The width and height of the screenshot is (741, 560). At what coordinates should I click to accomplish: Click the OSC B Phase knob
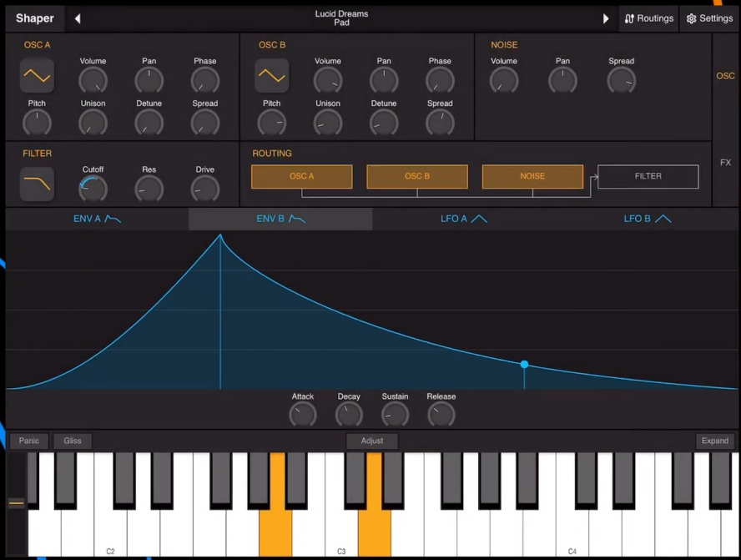tap(440, 80)
